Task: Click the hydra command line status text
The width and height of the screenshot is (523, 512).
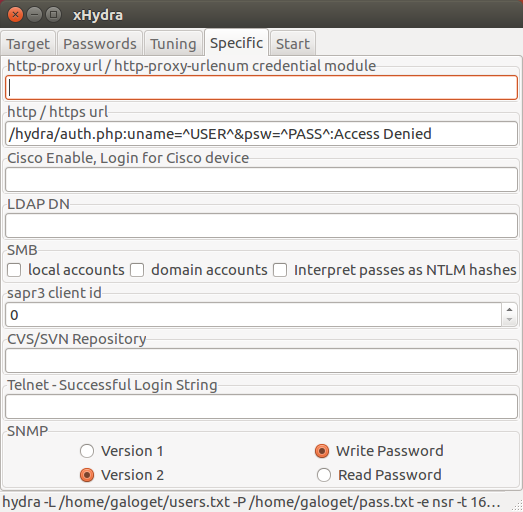Action: point(251,502)
